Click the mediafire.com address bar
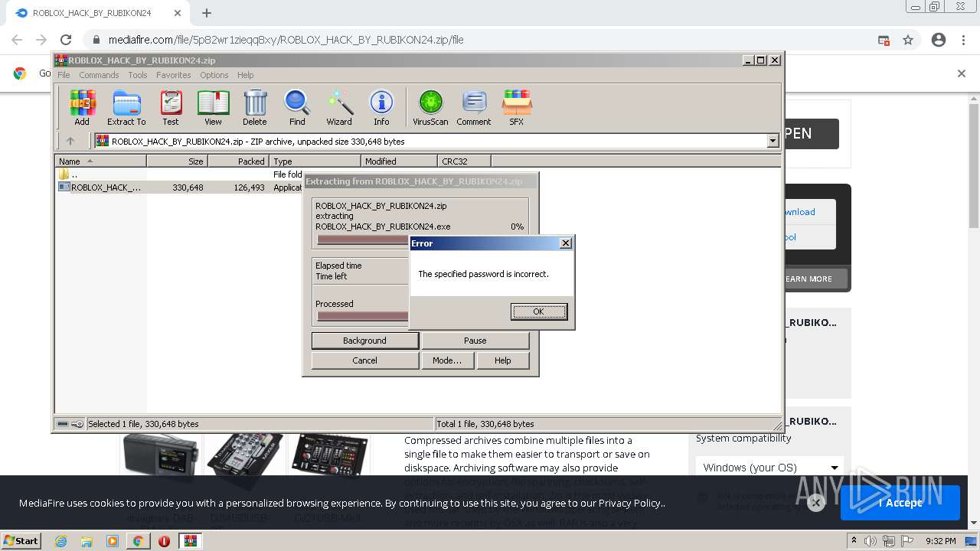 click(286, 40)
